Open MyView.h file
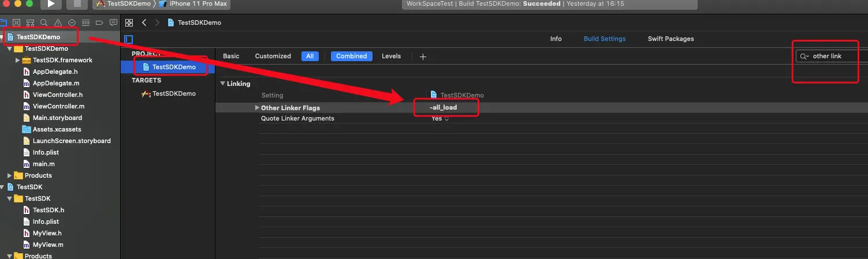 (47, 233)
